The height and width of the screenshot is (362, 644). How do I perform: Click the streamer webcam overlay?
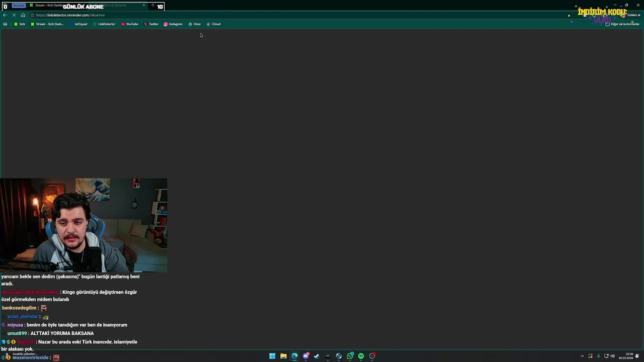pyautogui.click(x=84, y=225)
